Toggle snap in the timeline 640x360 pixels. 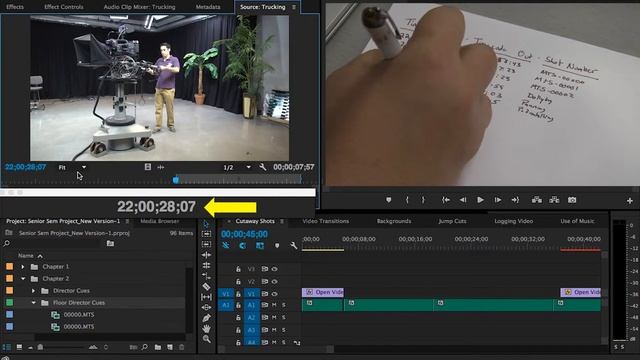click(242, 246)
